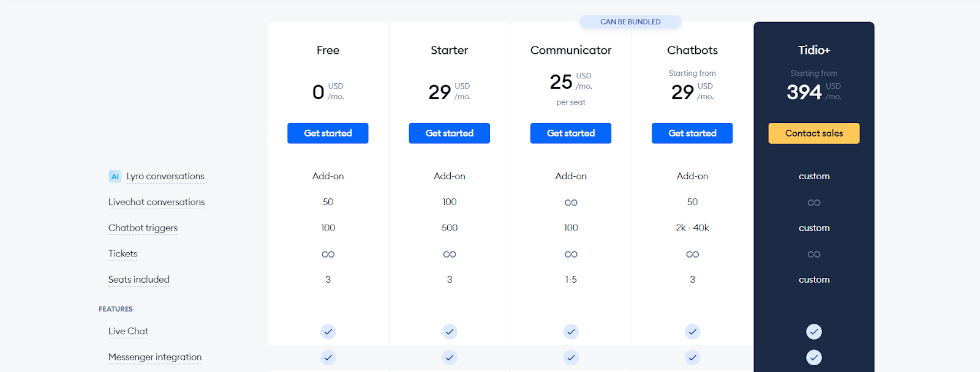
Task: Click the 'custom' Seats included value for Tidio+
Action: pos(814,280)
